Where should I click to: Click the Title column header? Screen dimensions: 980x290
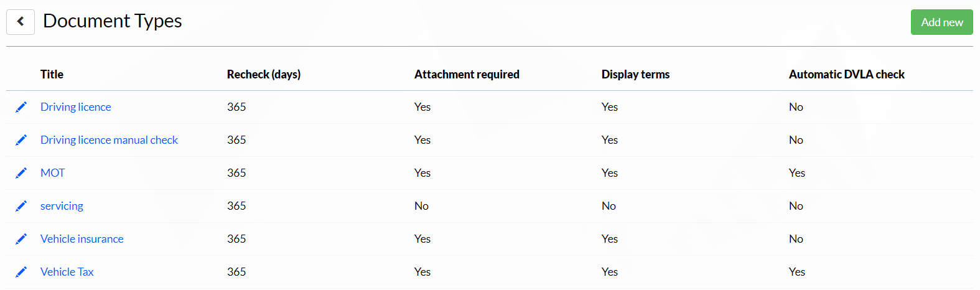[52, 74]
